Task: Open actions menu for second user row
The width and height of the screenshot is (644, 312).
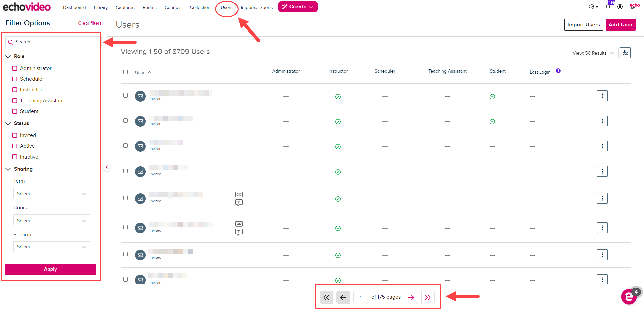Action: click(x=602, y=121)
